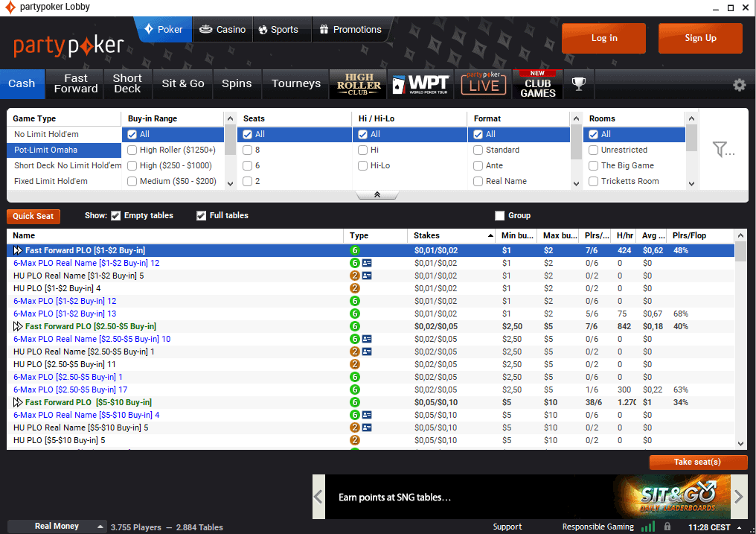Screen dimensions: 756x534
Task: Switch to the Sit & Go tab
Action: coord(183,84)
